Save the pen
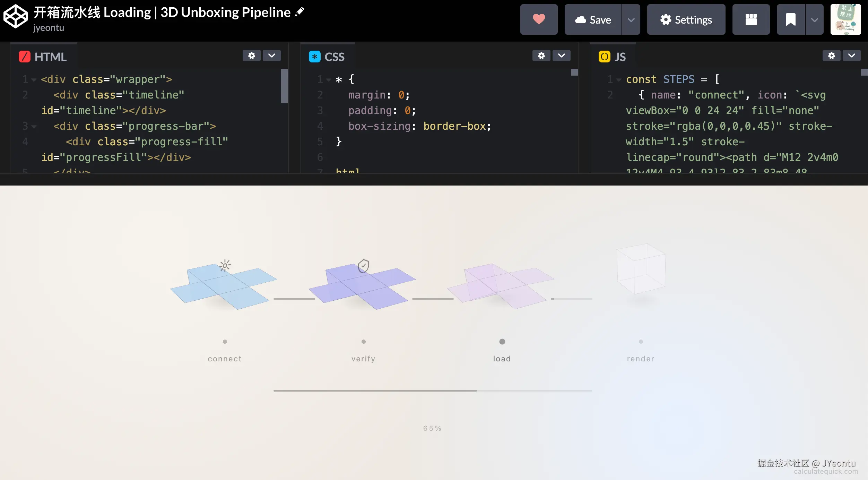Viewport: 868px width, 480px height. [593, 19]
